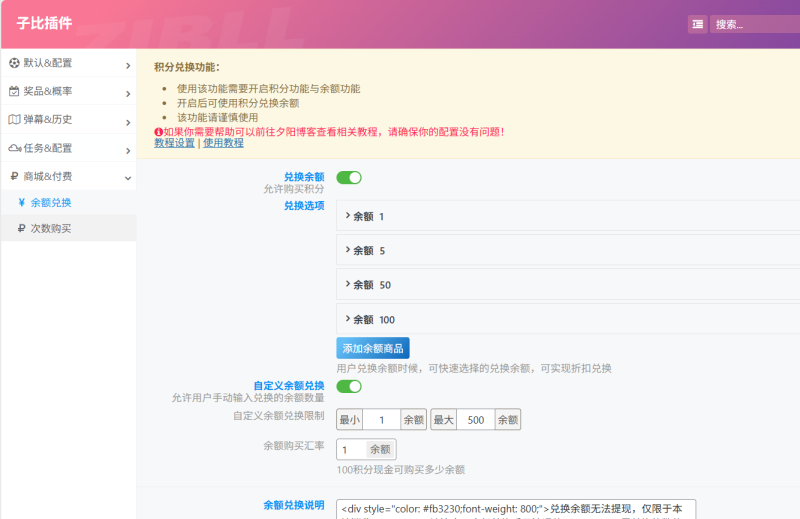Viewport: 800px width, 519px height.
Task: Click the red warning info icon
Action: (x=158, y=132)
